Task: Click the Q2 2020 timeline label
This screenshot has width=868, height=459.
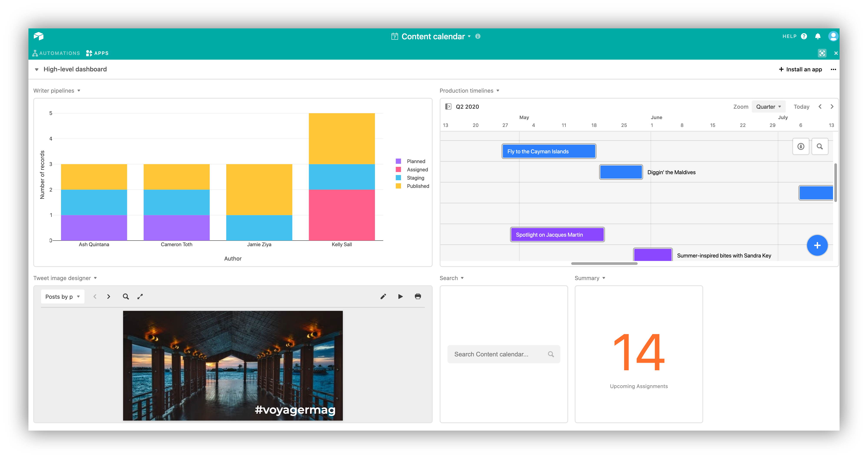Action: click(467, 107)
